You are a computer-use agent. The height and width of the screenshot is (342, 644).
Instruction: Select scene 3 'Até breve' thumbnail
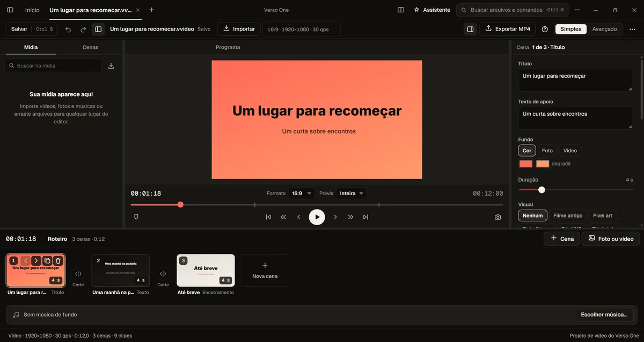206,270
